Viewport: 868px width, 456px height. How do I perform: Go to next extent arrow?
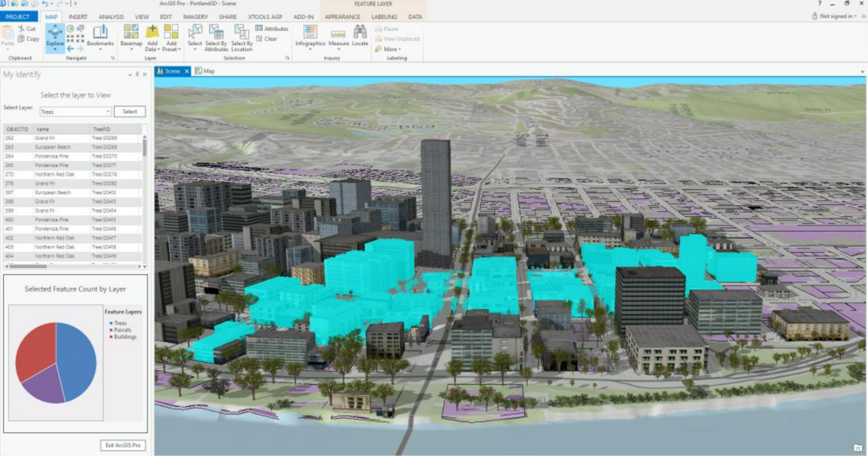coord(80,48)
